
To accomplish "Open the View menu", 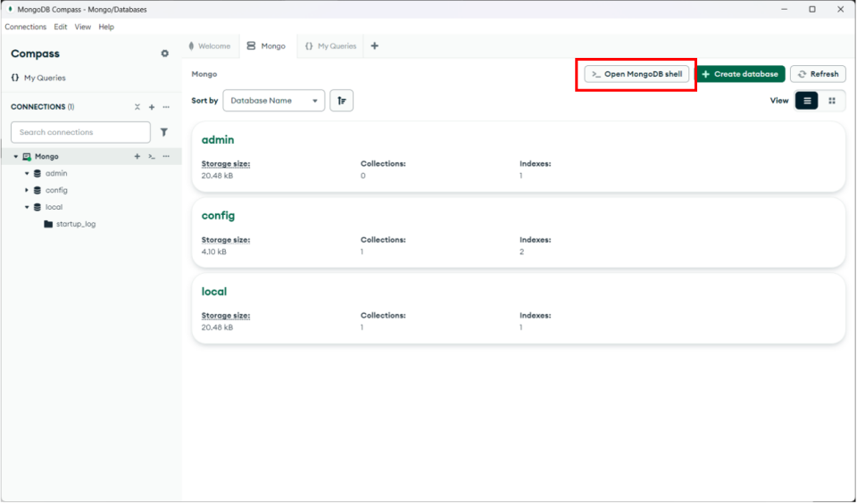I will click(82, 27).
